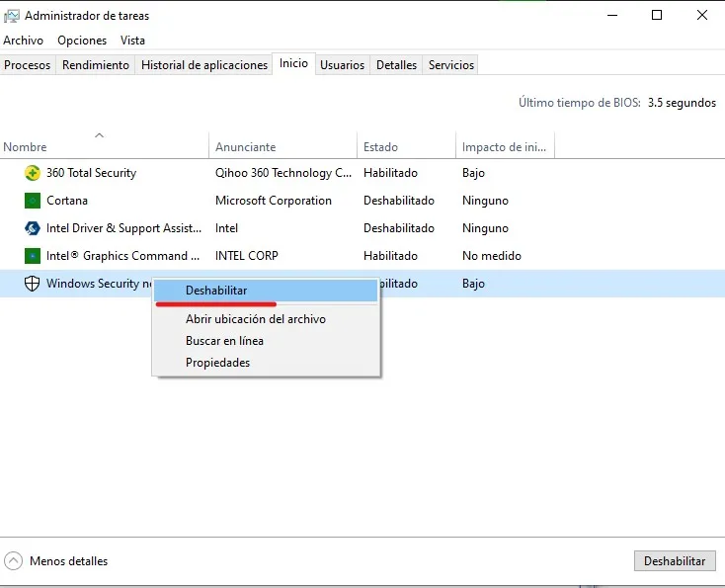Screen dimensions: 725x588
Task: Click the Menos detalles label
Action: pyautogui.click(x=68, y=561)
